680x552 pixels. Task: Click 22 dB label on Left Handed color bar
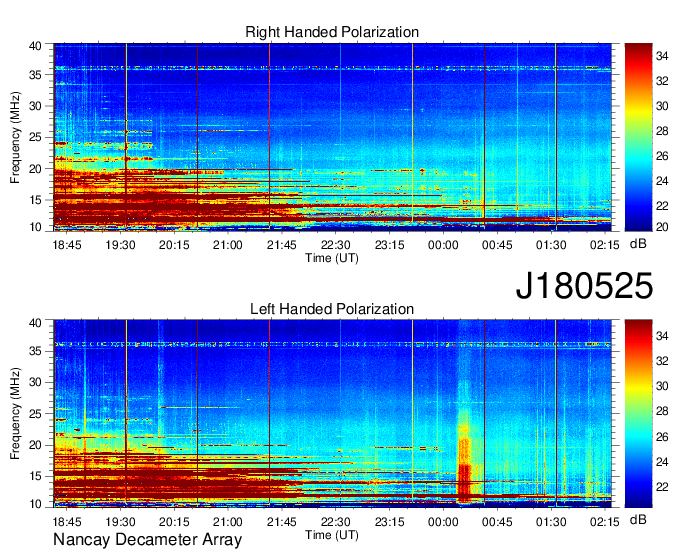point(662,487)
